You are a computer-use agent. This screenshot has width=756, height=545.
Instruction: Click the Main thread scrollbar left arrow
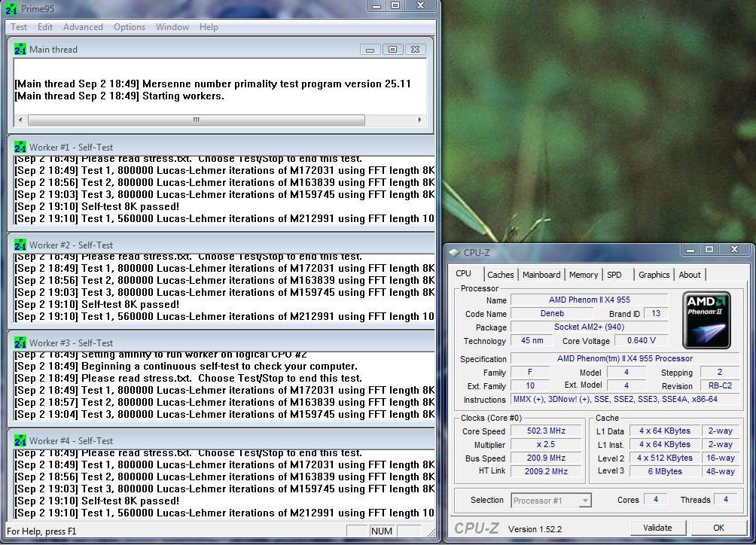tap(20, 120)
